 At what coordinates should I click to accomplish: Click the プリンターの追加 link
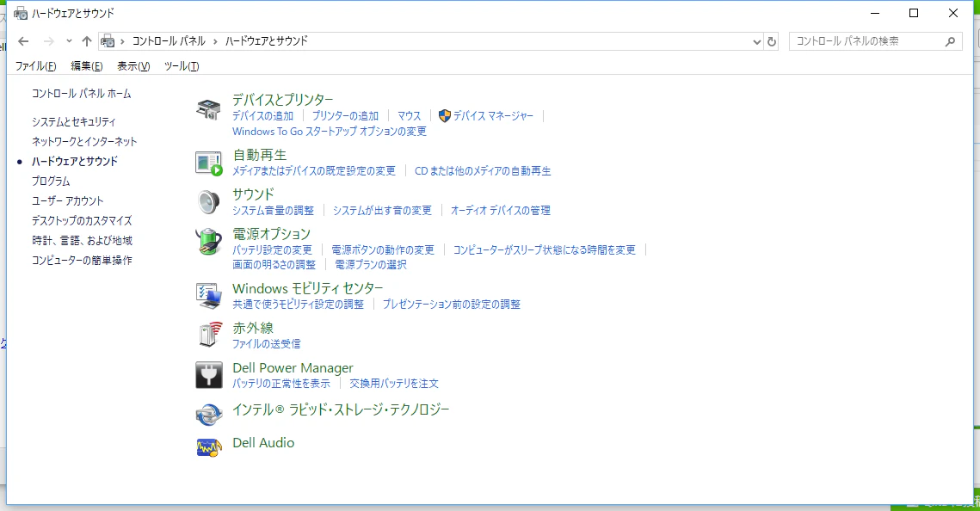345,116
